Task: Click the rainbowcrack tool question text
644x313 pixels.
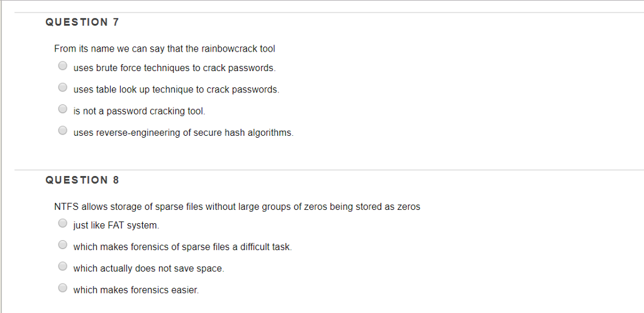Action: pos(165,49)
